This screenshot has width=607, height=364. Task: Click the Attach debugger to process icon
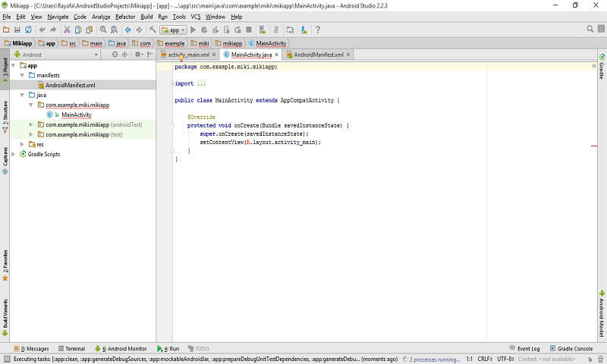pos(227,30)
